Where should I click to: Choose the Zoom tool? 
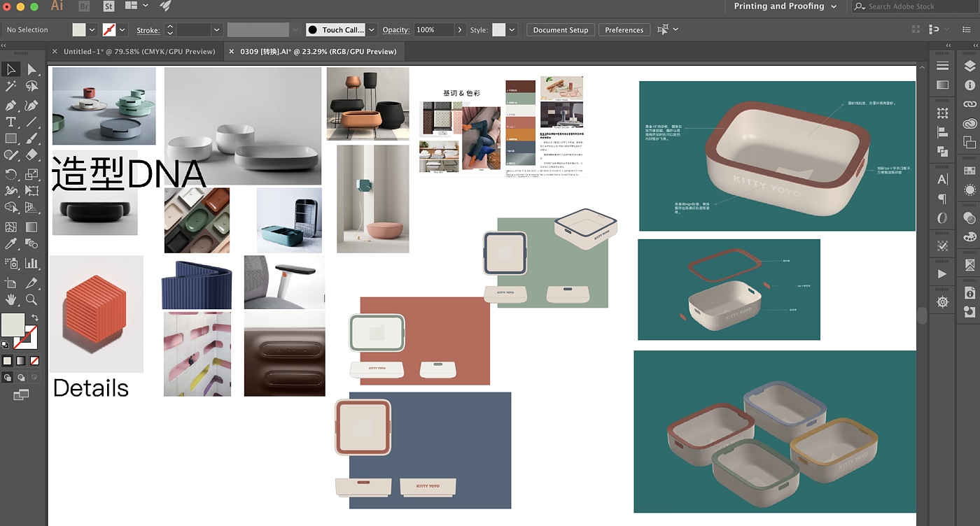coord(31,299)
